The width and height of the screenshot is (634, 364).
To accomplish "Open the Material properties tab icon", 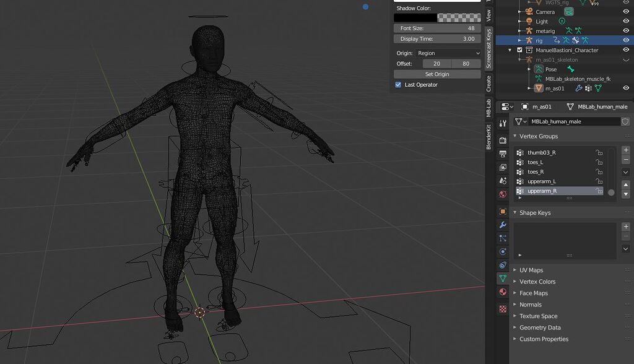I will (503, 292).
